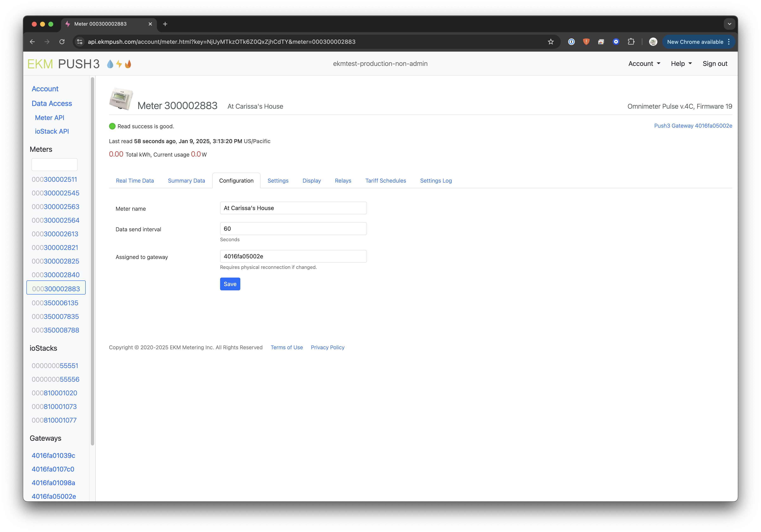Select meter 000350006135 in sidebar
Screen dimensions: 761x532
55,303
